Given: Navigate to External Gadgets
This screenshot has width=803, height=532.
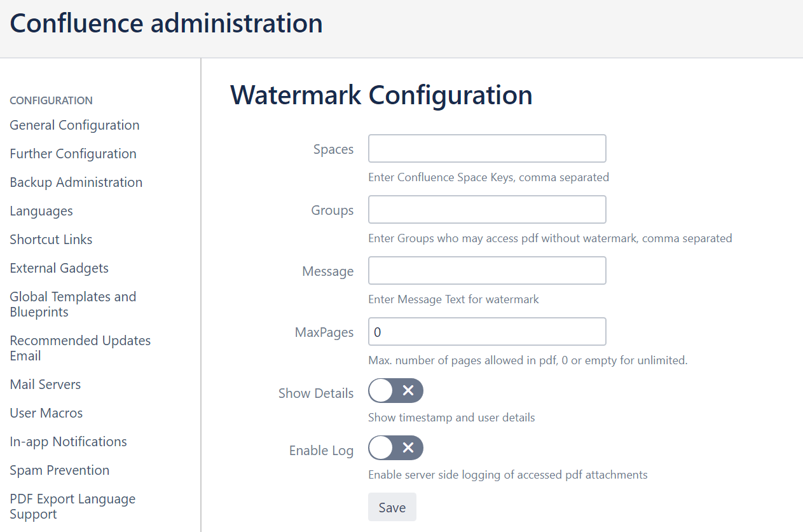Looking at the screenshot, I should [x=59, y=268].
